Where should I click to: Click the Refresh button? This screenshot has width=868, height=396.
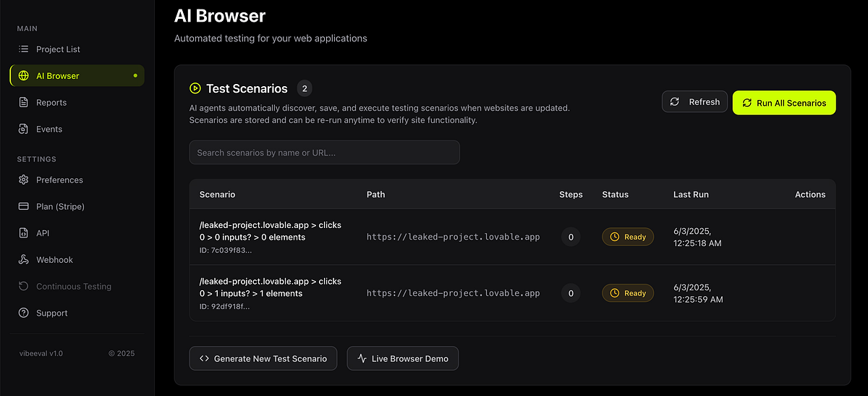coord(694,102)
